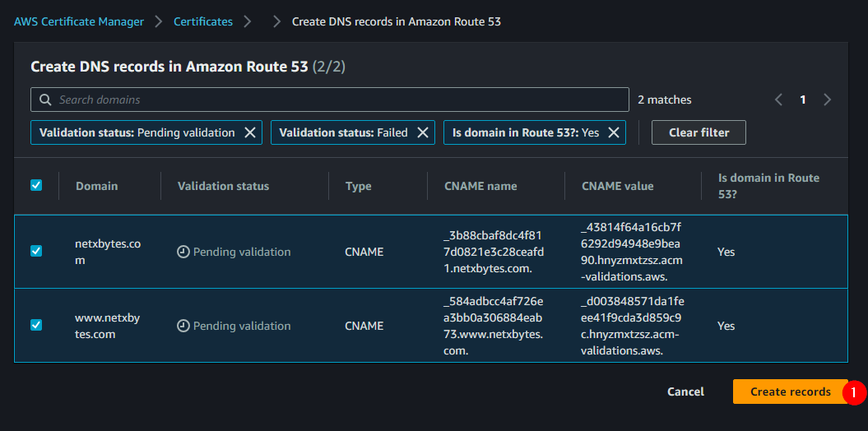Click pending clock icon for netxbytes.com

[183, 252]
